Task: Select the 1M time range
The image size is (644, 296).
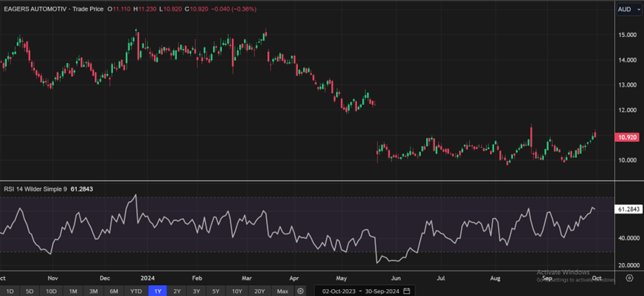Action: coord(73,291)
